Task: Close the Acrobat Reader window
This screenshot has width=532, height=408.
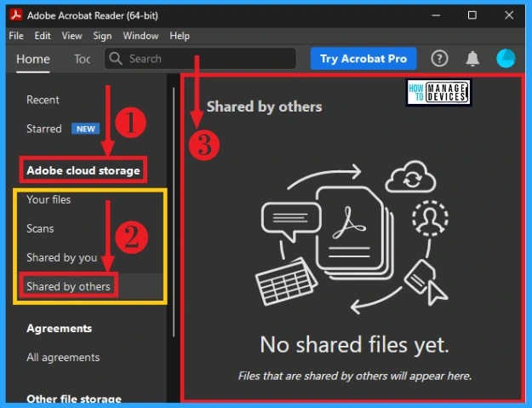Action: (509, 15)
